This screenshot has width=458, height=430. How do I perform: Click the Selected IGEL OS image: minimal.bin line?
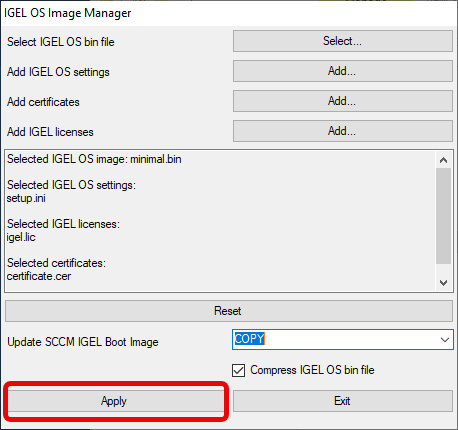[94, 159]
